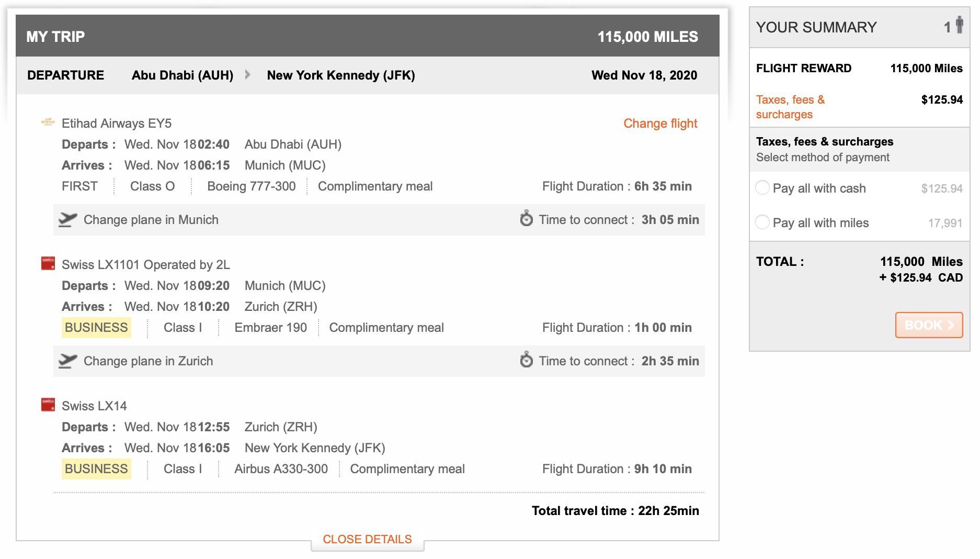The image size is (980, 559).
Task: Open Taxes, fees & surcharges link
Action: pyautogui.click(x=790, y=107)
